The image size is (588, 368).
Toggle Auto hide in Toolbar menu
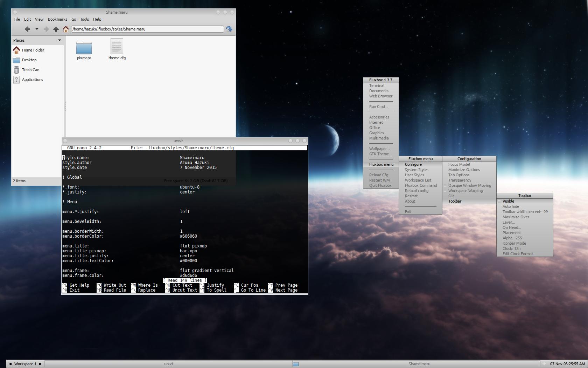[x=525, y=206]
